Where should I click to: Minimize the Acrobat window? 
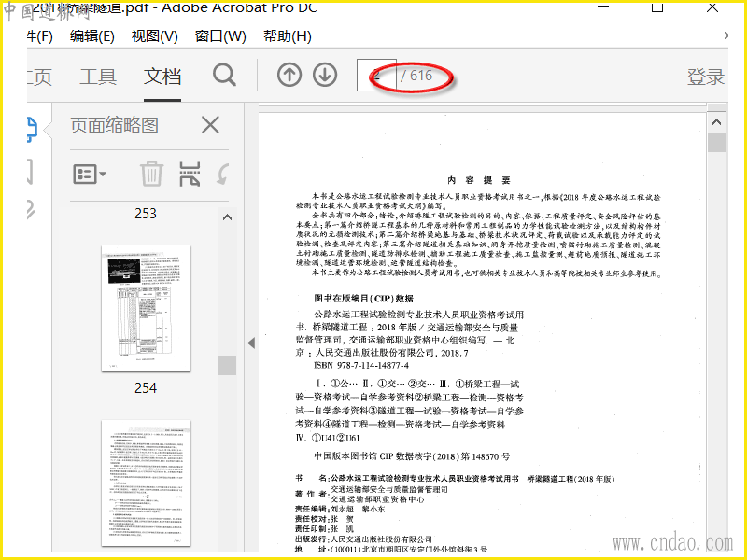pos(603,7)
